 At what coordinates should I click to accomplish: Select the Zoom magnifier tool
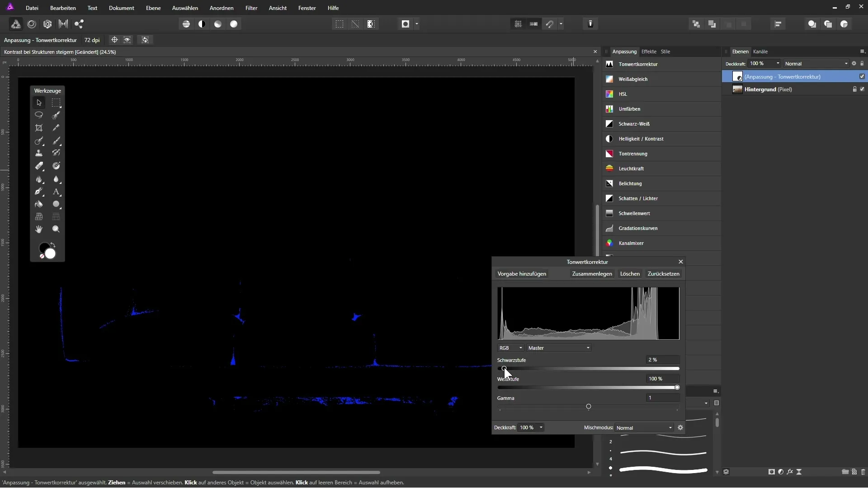point(56,230)
